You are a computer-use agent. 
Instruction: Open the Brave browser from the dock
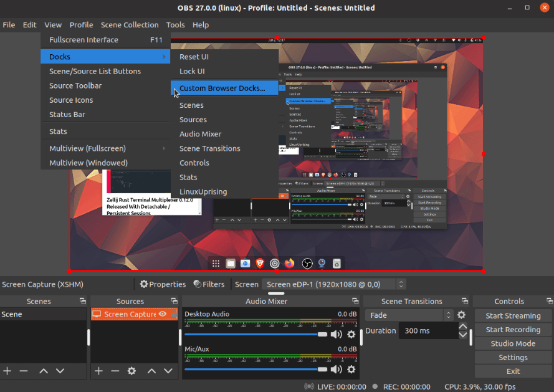(x=260, y=264)
